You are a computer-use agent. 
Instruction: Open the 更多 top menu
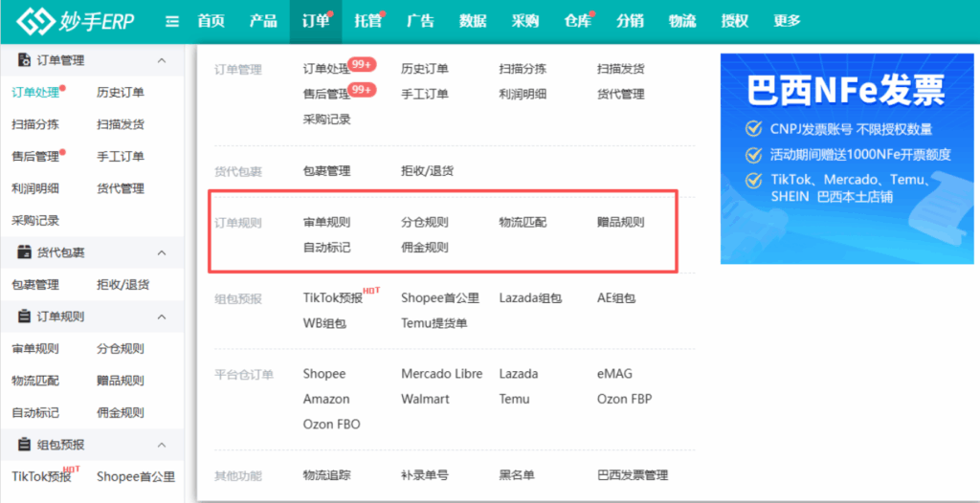[x=787, y=21]
